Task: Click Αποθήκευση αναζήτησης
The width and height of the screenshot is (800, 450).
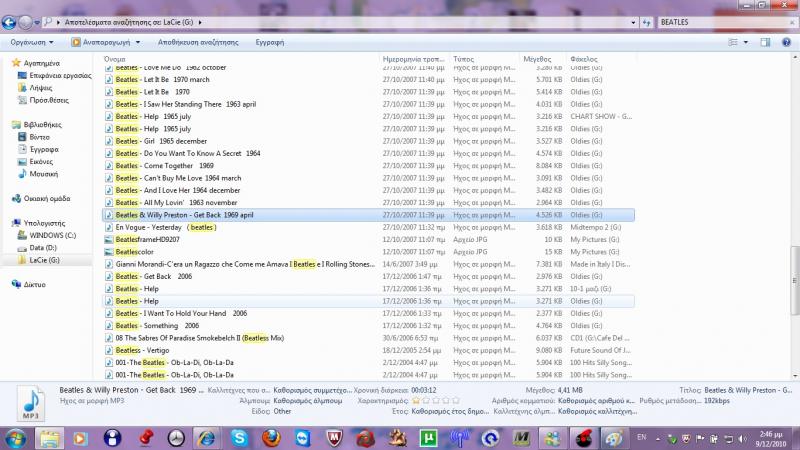Action: (198, 42)
